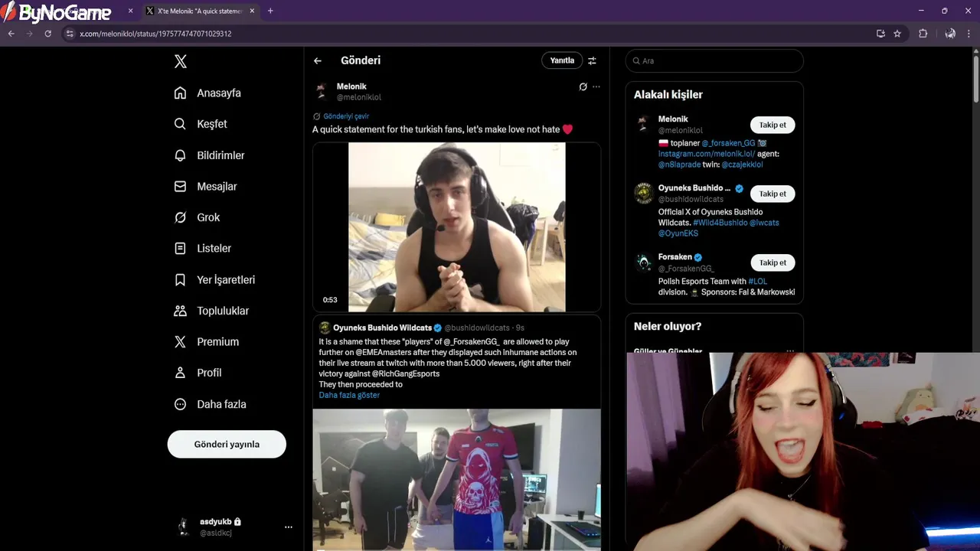Open Profil person icon
Image resolution: width=980 pixels, height=551 pixels.
pyautogui.click(x=180, y=373)
